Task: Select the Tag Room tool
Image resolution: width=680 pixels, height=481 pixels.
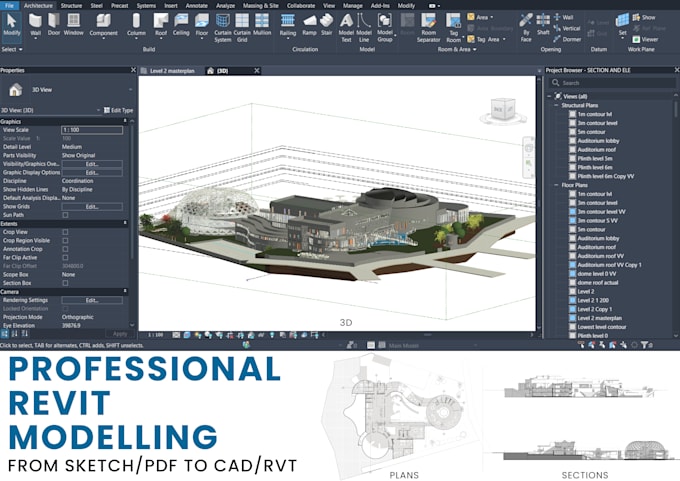Action: tap(454, 28)
